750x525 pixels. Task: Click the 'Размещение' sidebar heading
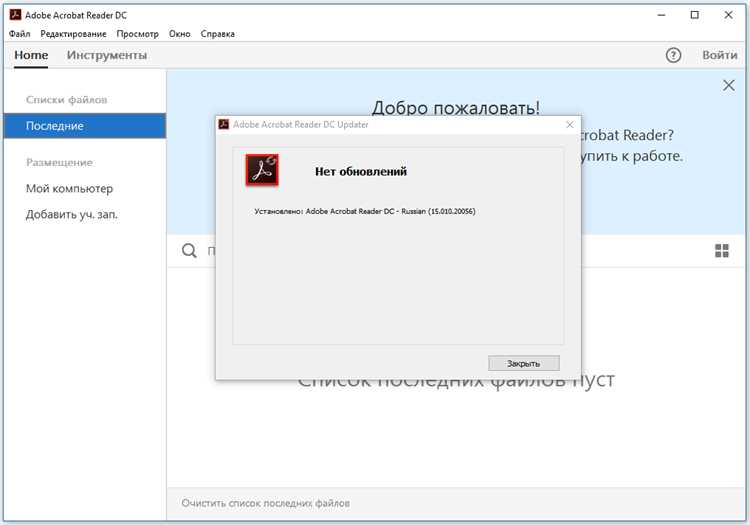coord(59,163)
